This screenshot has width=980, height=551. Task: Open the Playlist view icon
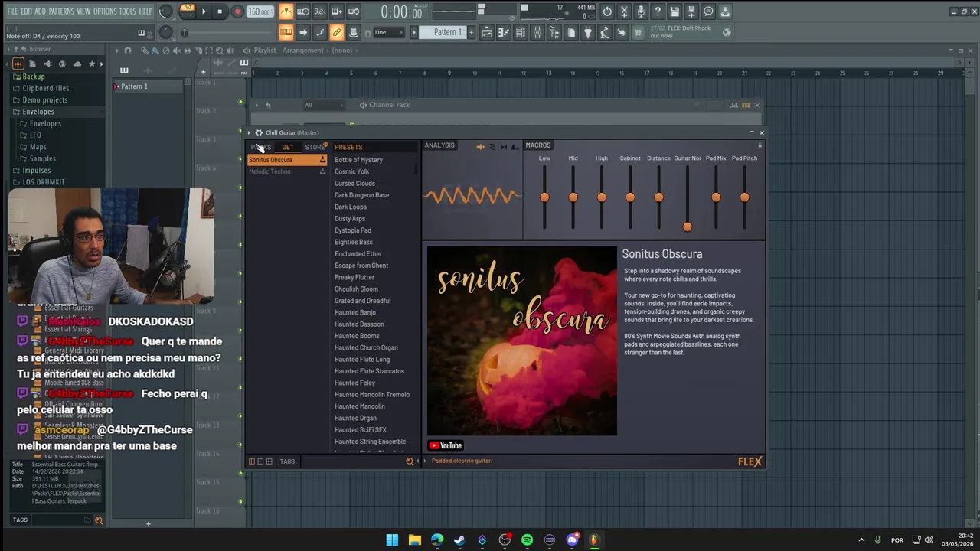point(487,32)
